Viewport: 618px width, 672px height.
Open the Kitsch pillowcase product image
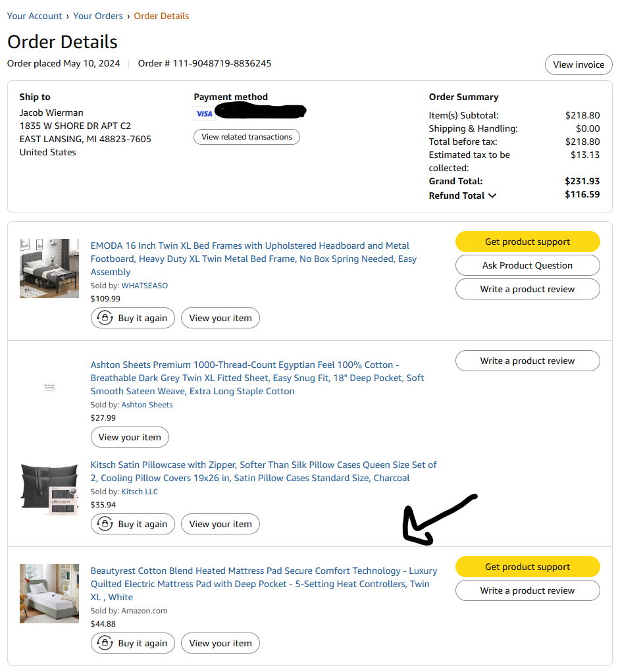(49, 489)
